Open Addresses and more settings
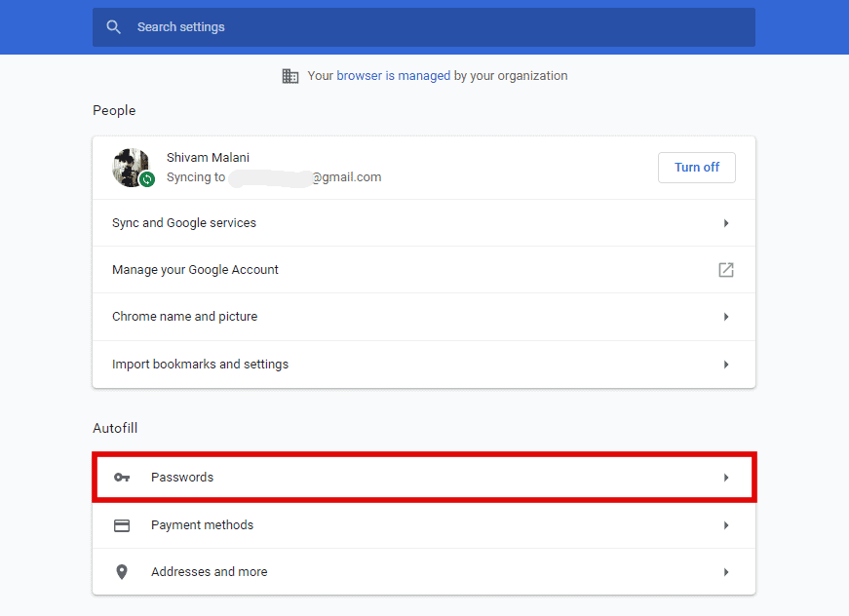Image resolution: width=849 pixels, height=616 pixels. pyautogui.click(x=424, y=571)
